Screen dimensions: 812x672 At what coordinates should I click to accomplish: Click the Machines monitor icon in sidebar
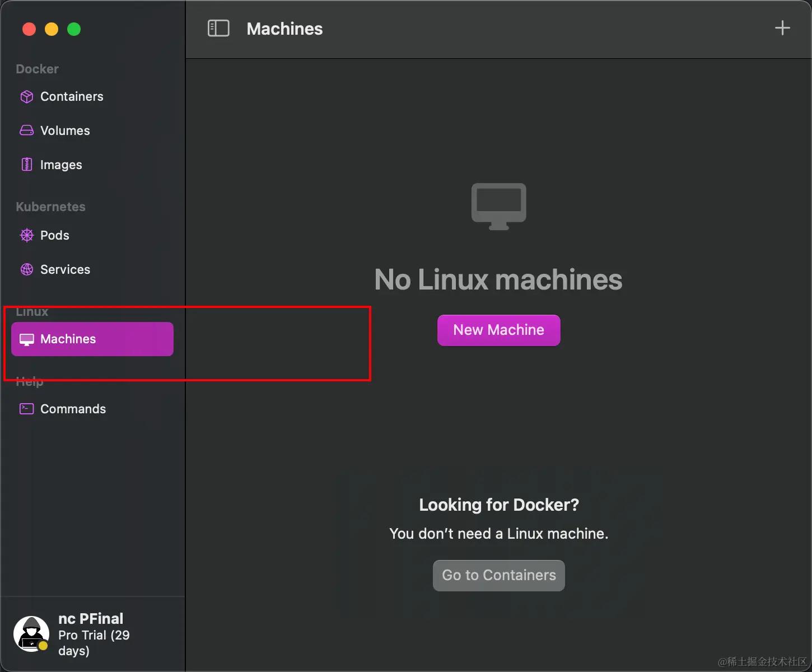tap(27, 339)
